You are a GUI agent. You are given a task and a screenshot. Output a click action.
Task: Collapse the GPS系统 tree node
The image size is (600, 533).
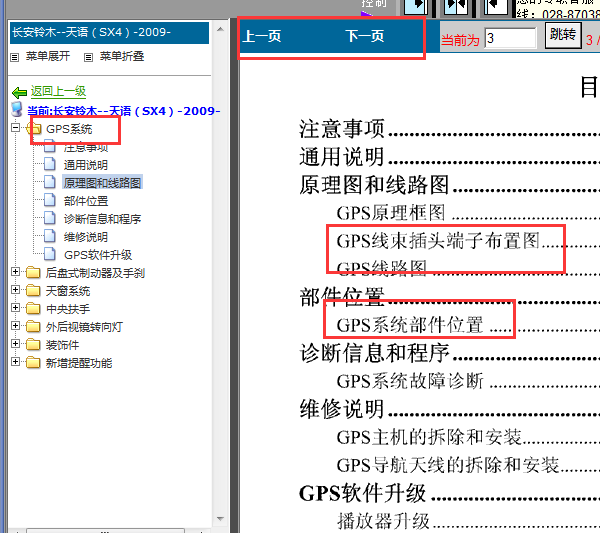[15, 128]
